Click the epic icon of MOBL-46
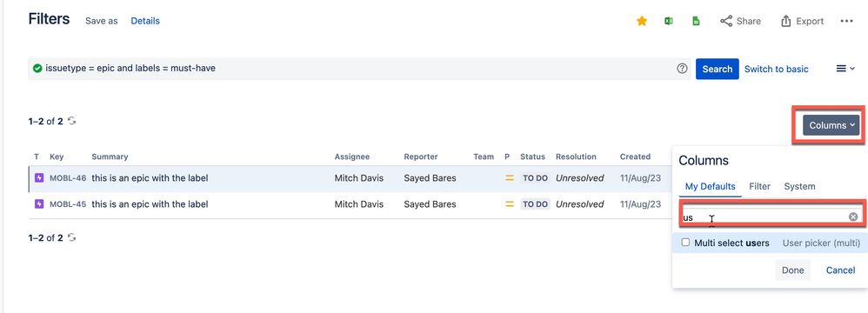Viewport: 868px width, 313px height. (39, 178)
